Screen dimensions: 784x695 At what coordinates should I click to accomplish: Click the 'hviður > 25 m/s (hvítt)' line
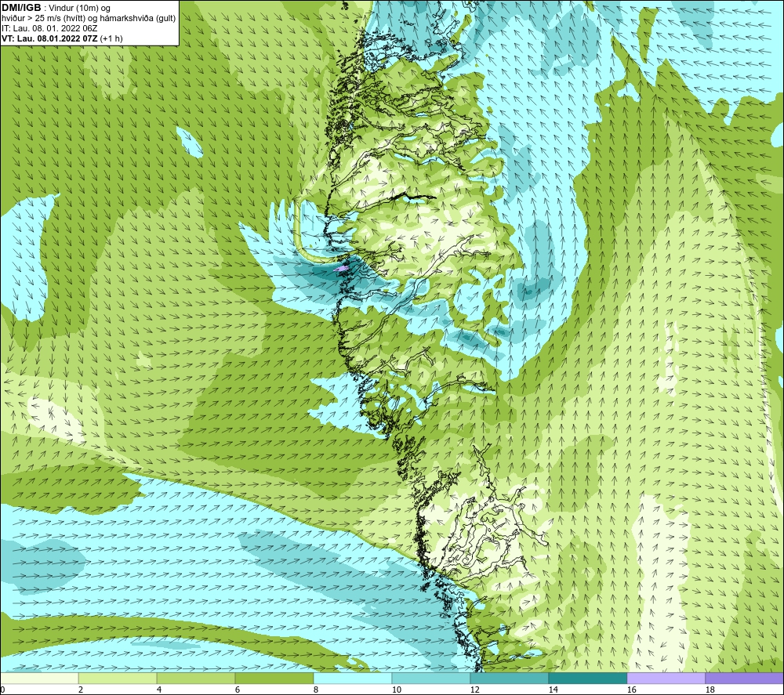43,19
